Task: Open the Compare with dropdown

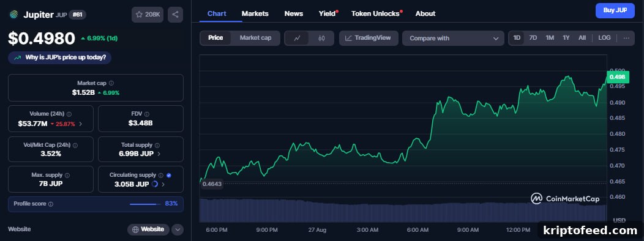Action: (x=453, y=38)
